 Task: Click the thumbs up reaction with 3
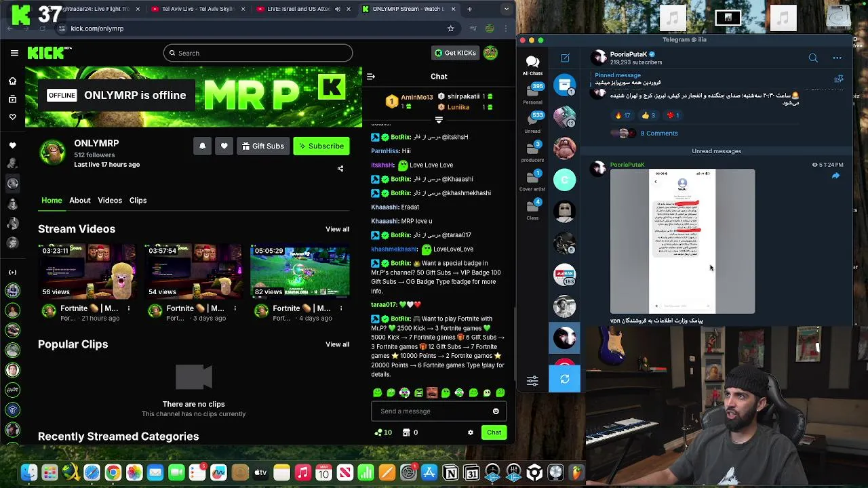[x=649, y=115]
